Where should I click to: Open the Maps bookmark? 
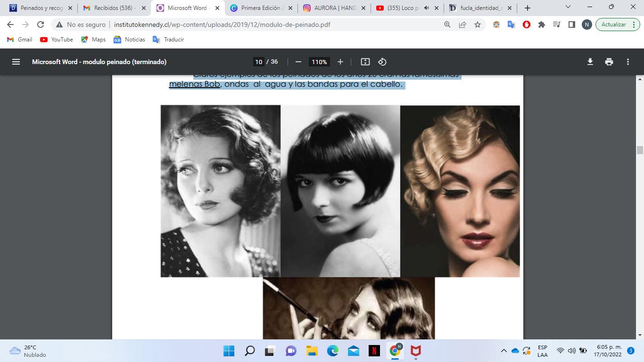pos(93,40)
